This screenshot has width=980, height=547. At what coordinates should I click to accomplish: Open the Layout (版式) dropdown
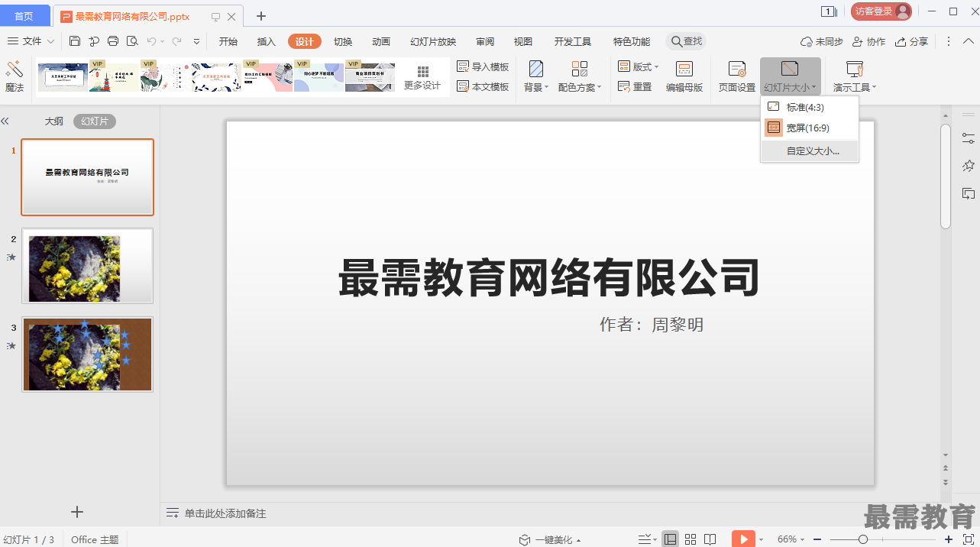(639, 67)
